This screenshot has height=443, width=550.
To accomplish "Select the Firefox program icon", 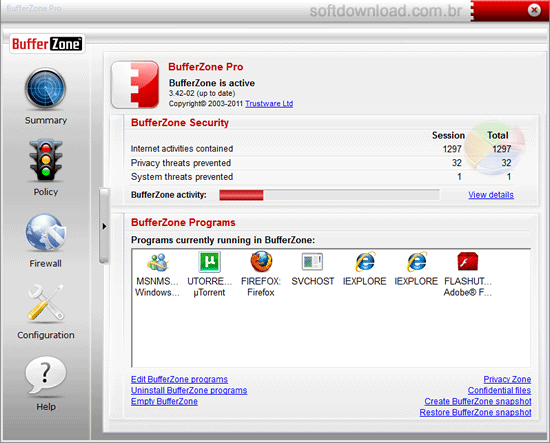I will [x=261, y=262].
